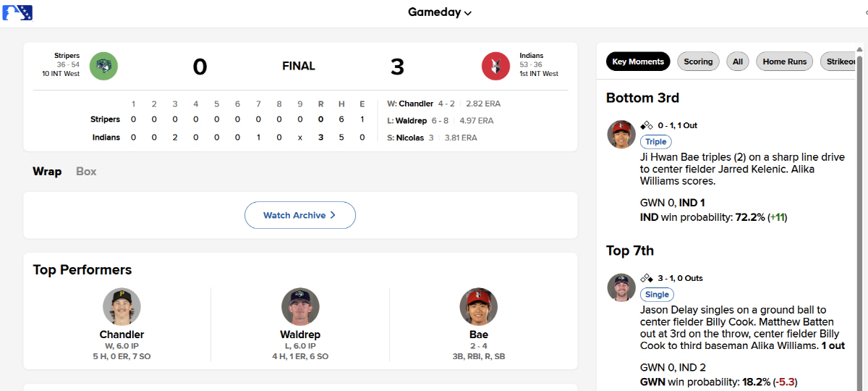Open Chandler's player headshot in Top Performers
The image size is (868, 391).
click(x=122, y=306)
